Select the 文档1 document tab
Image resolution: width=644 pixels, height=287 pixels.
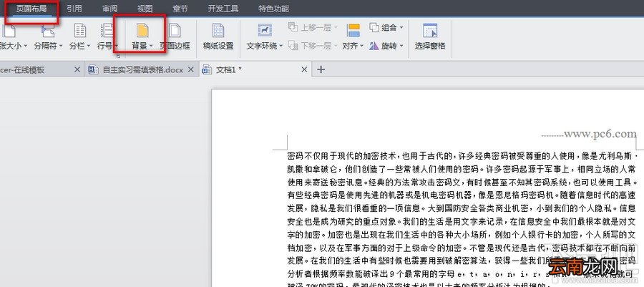pos(255,70)
